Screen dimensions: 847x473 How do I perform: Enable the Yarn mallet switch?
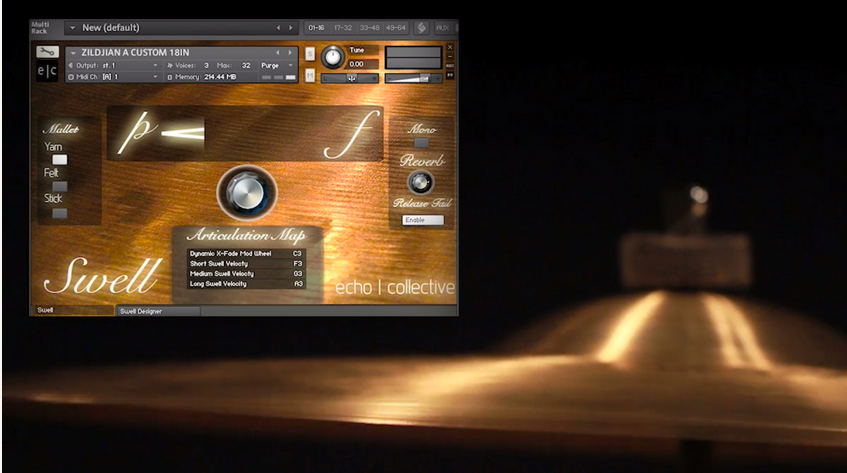(x=59, y=160)
